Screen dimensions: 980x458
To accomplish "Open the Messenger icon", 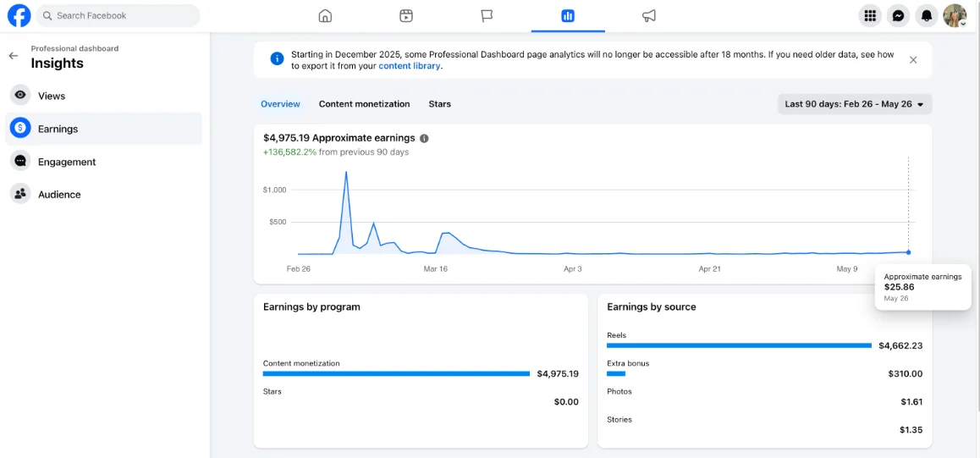I will tap(898, 15).
